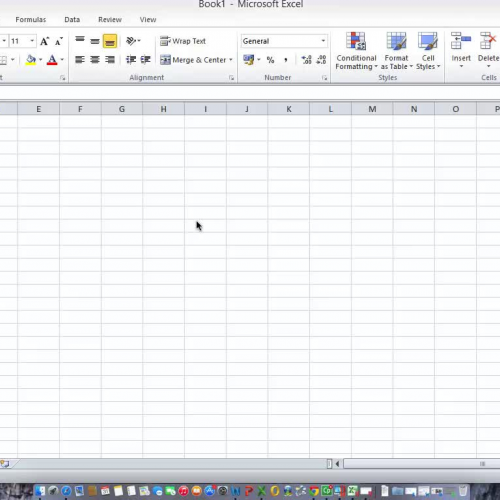Increase font size with Grow Font icon
This screenshot has width=500, height=500.
click(x=44, y=41)
